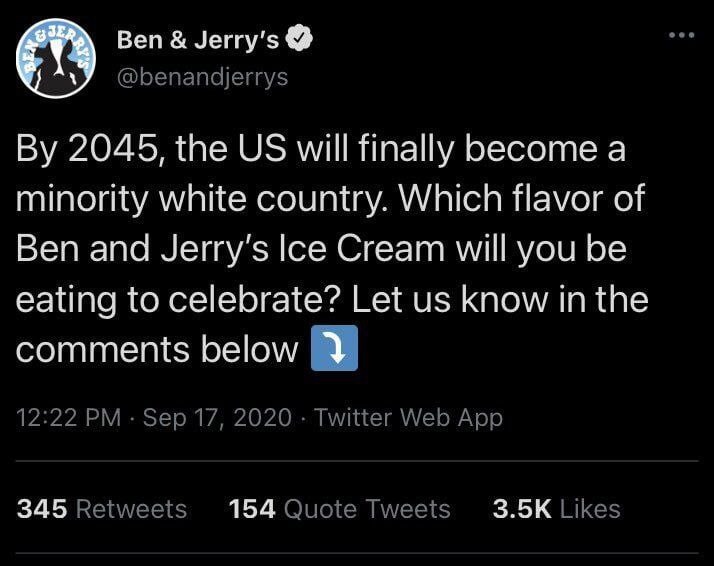Open the Ben & Jerry's display name

click(199, 40)
